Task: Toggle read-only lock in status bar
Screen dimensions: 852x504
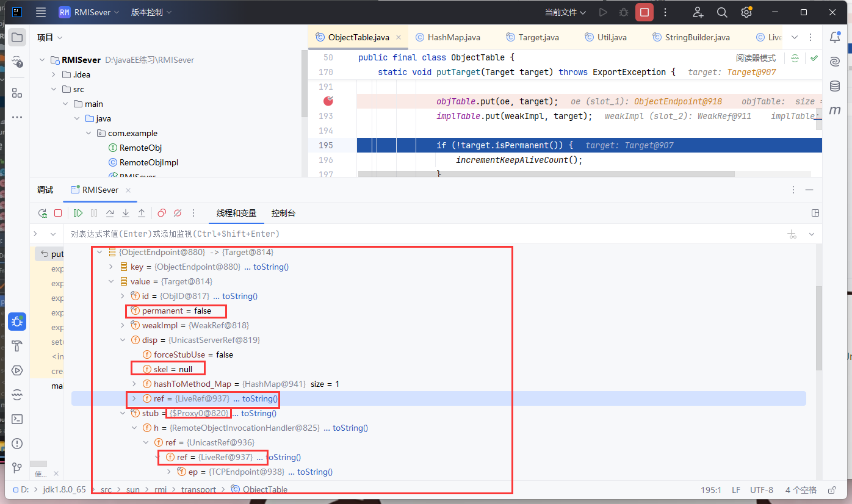Action: (x=831, y=490)
